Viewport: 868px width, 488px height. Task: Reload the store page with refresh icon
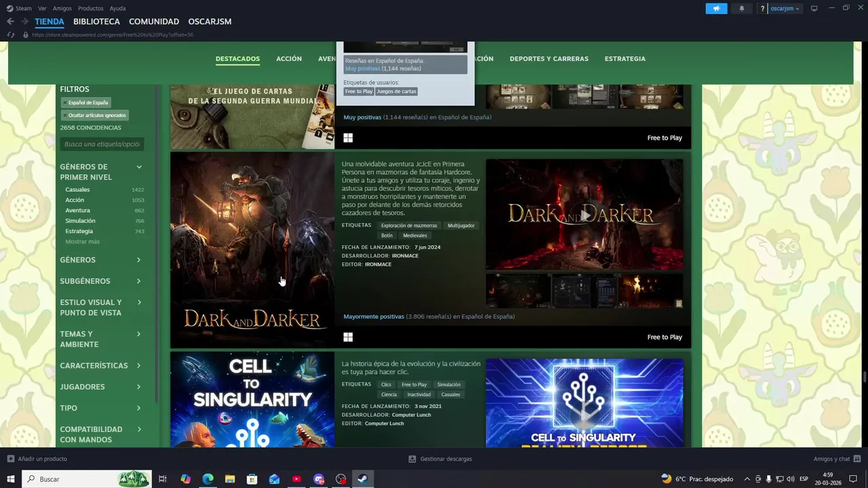click(10, 35)
